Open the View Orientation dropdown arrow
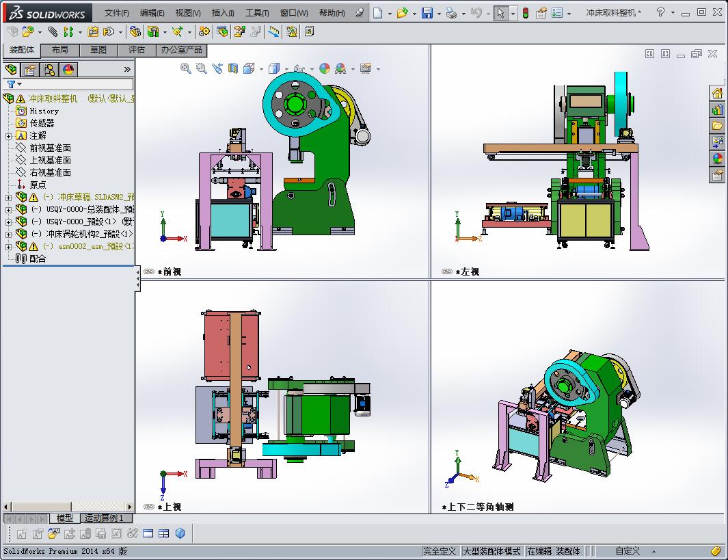Viewport: 728px width, 560px height. [x=260, y=69]
